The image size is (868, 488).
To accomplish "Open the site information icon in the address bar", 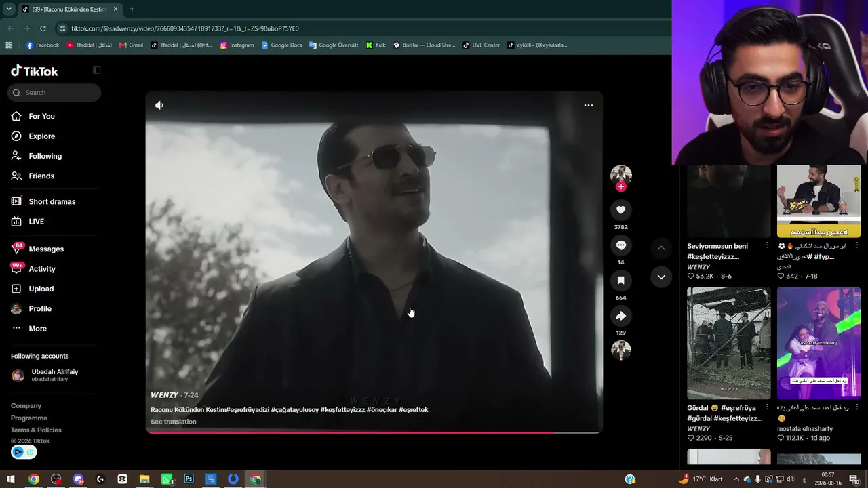I will coord(62,28).
